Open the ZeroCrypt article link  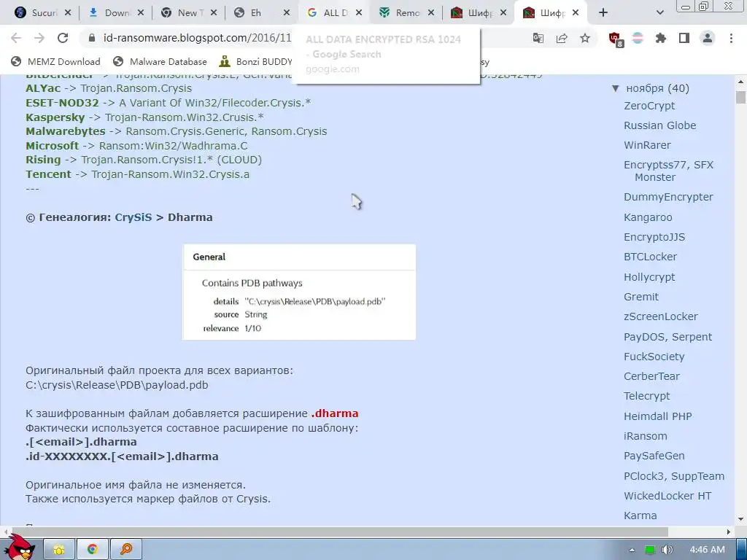[649, 106]
